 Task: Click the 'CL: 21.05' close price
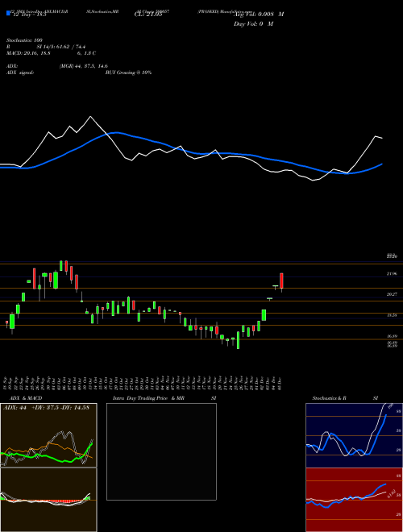(148, 15)
